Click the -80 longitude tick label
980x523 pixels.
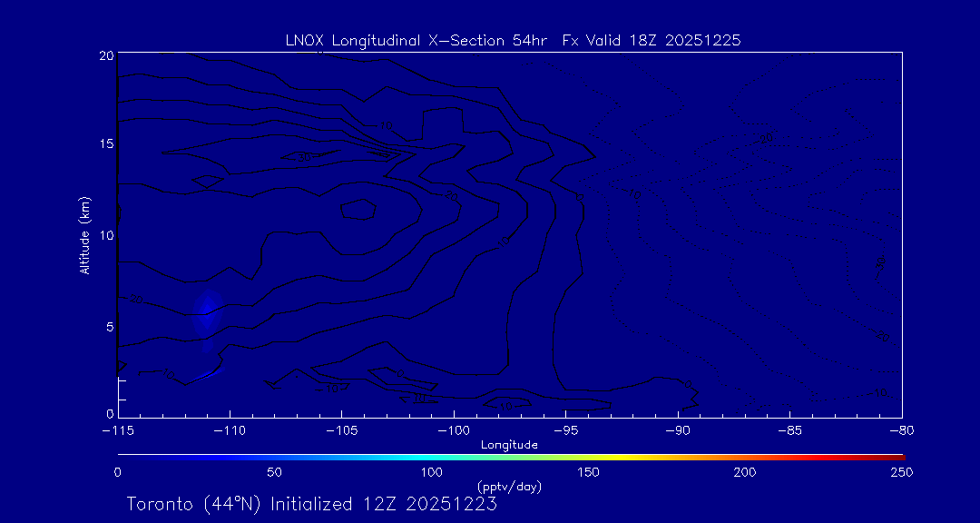(902, 431)
